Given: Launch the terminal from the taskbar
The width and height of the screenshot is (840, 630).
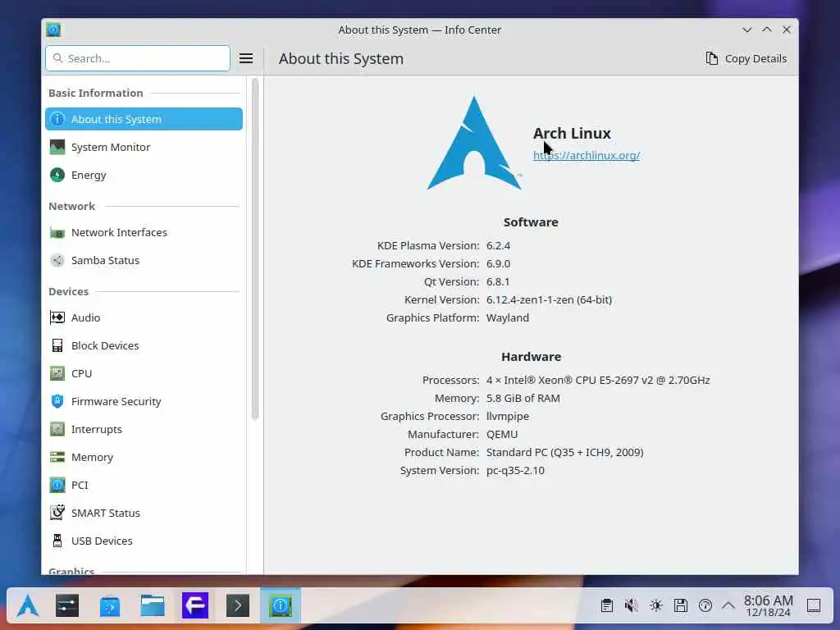Looking at the screenshot, I should pyautogui.click(x=238, y=606).
